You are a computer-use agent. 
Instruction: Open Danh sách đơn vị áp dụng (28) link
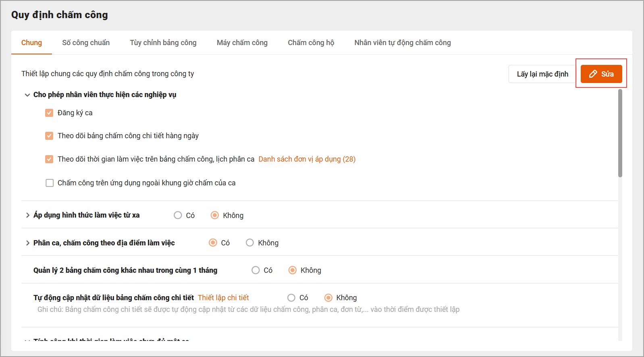307,159
